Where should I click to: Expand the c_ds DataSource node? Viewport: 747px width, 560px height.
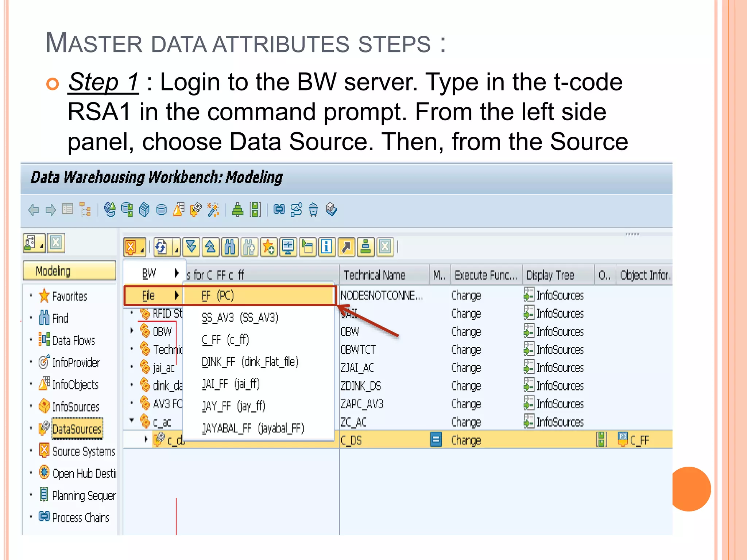pyautogui.click(x=146, y=439)
